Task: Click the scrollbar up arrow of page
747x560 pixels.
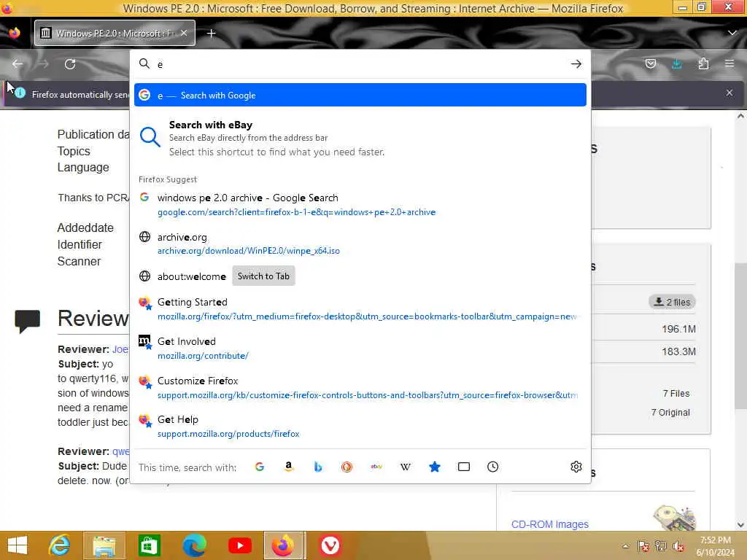Action: (x=740, y=116)
